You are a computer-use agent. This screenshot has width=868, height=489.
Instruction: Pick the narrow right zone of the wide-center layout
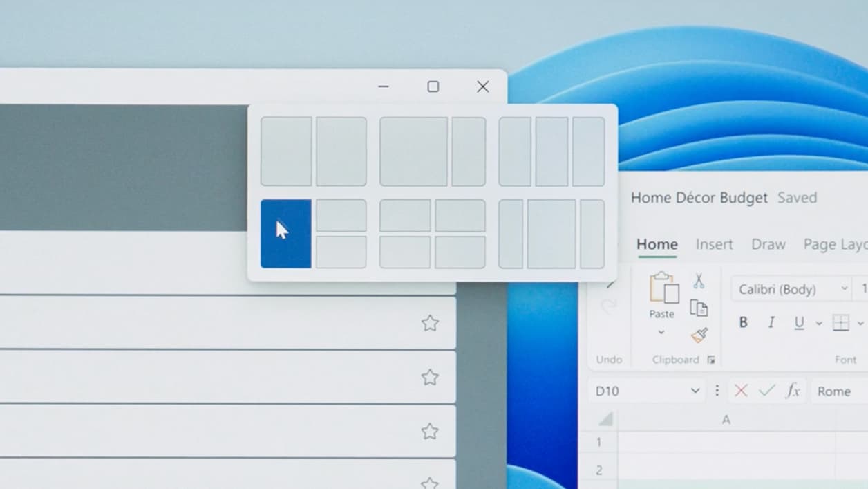pos(592,234)
